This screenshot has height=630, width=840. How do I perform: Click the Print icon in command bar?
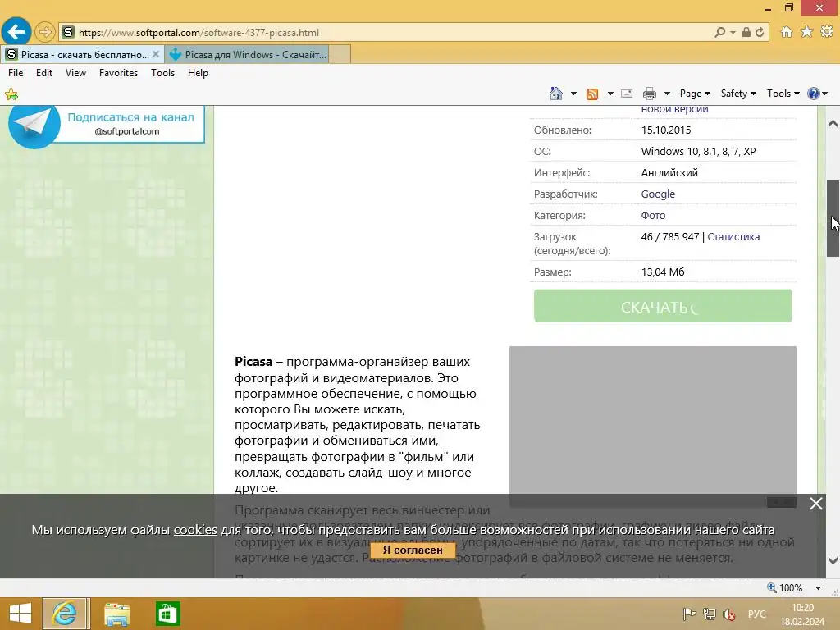click(x=650, y=94)
